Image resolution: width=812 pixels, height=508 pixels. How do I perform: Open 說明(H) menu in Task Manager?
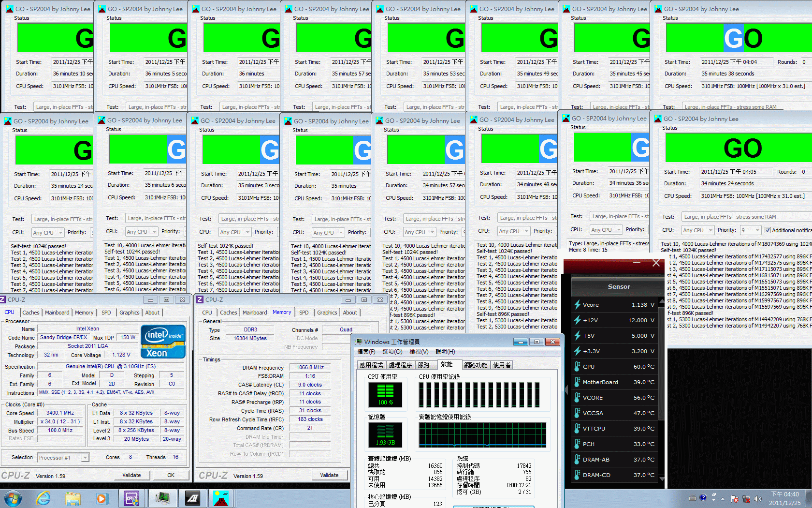[445, 352]
